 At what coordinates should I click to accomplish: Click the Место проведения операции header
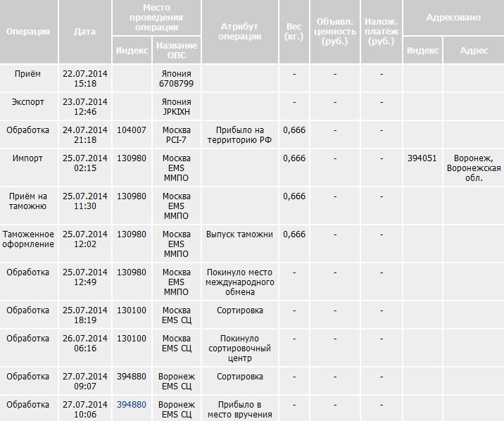coord(156,18)
